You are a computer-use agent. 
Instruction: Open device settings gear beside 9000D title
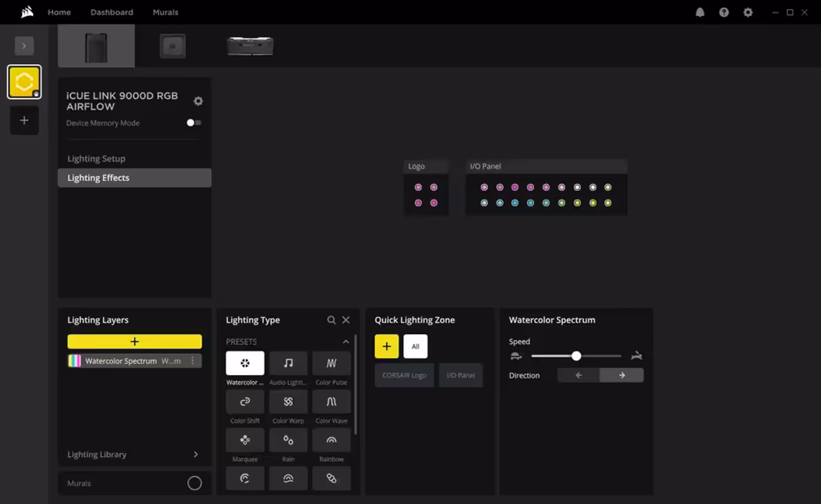coord(198,101)
